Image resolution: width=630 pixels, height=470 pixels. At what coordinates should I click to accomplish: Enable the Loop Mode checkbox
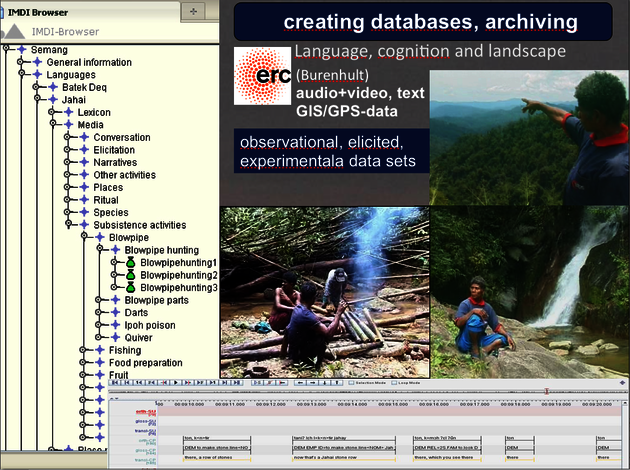point(394,383)
